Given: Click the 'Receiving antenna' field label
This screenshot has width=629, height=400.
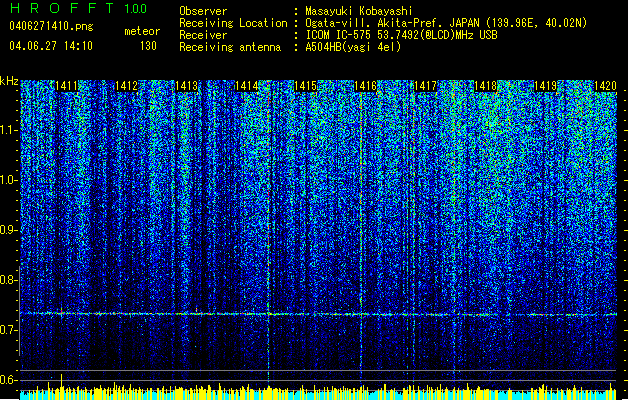Looking at the screenshot, I should (x=230, y=47).
